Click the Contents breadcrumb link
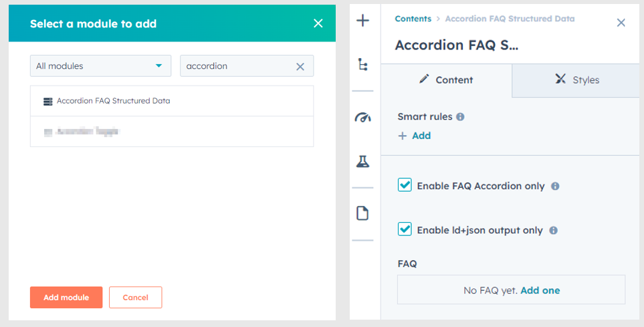This screenshot has height=327, width=644. tap(413, 19)
